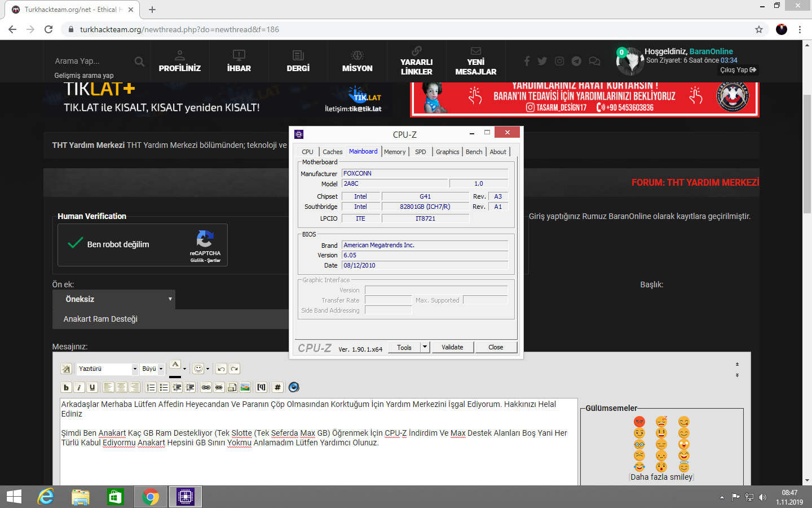The height and width of the screenshot is (508, 812).
Task: Click the Validate button in CPU-Z
Action: (x=452, y=347)
